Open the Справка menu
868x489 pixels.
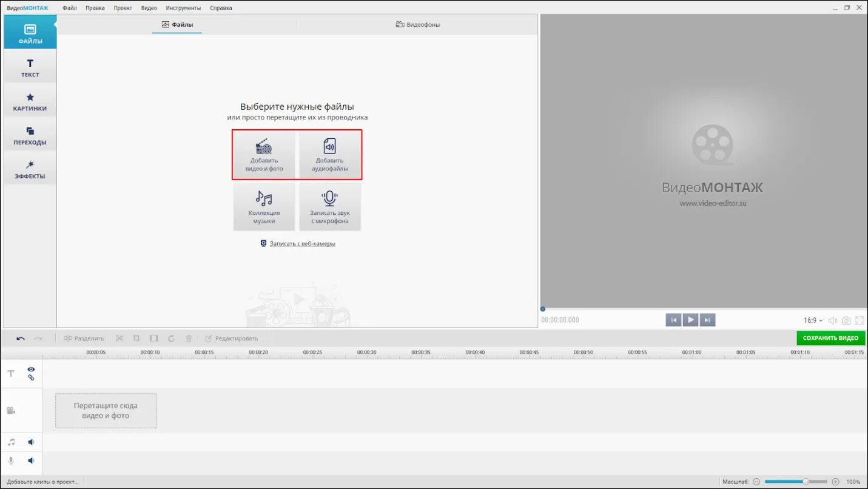[x=221, y=8]
